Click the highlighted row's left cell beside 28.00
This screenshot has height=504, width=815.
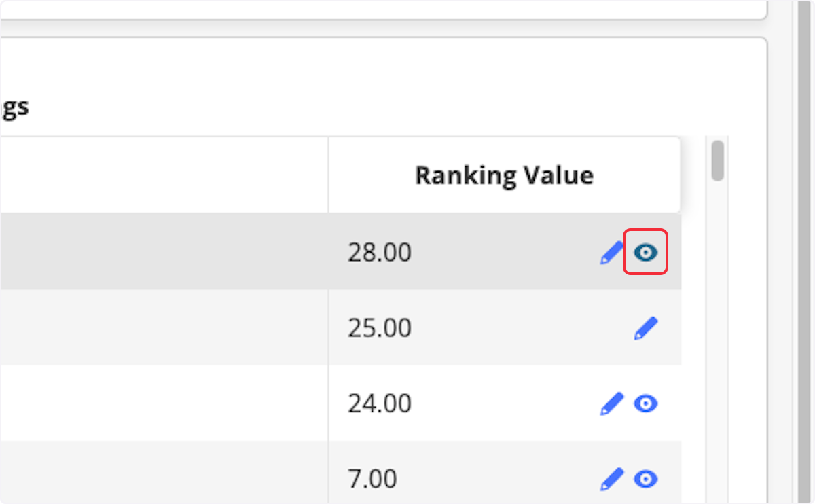pyautogui.click(x=164, y=253)
